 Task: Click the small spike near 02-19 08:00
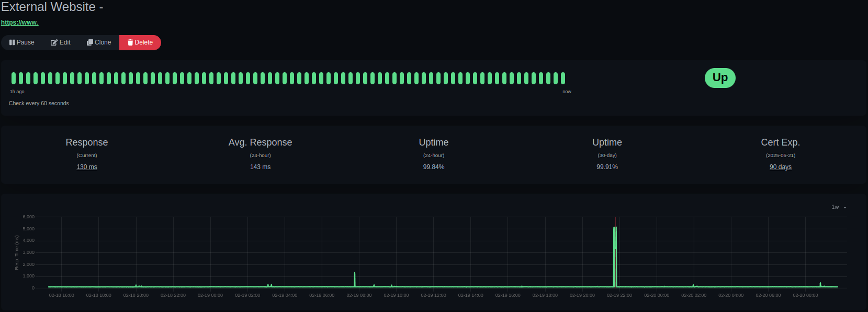[355, 279]
